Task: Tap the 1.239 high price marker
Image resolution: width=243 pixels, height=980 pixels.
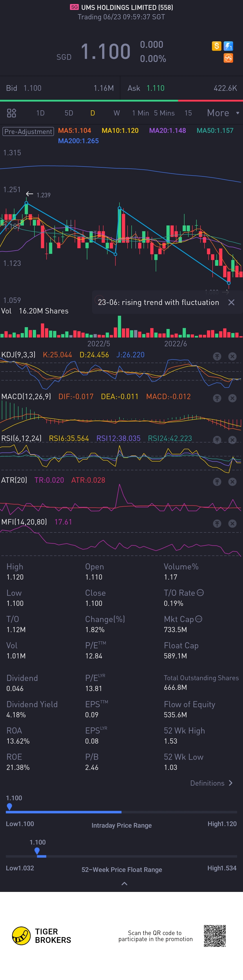Action: click(43, 195)
